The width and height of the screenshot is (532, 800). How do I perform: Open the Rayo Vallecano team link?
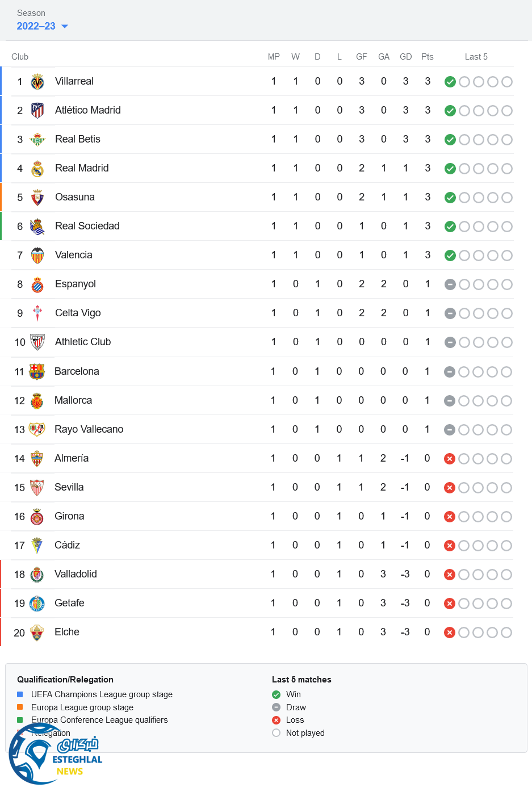pos(89,430)
